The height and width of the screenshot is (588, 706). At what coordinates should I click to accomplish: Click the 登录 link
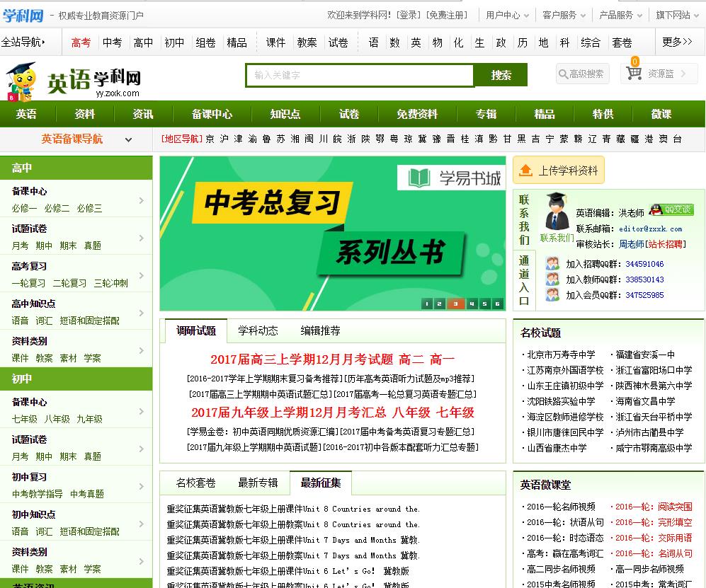point(409,16)
